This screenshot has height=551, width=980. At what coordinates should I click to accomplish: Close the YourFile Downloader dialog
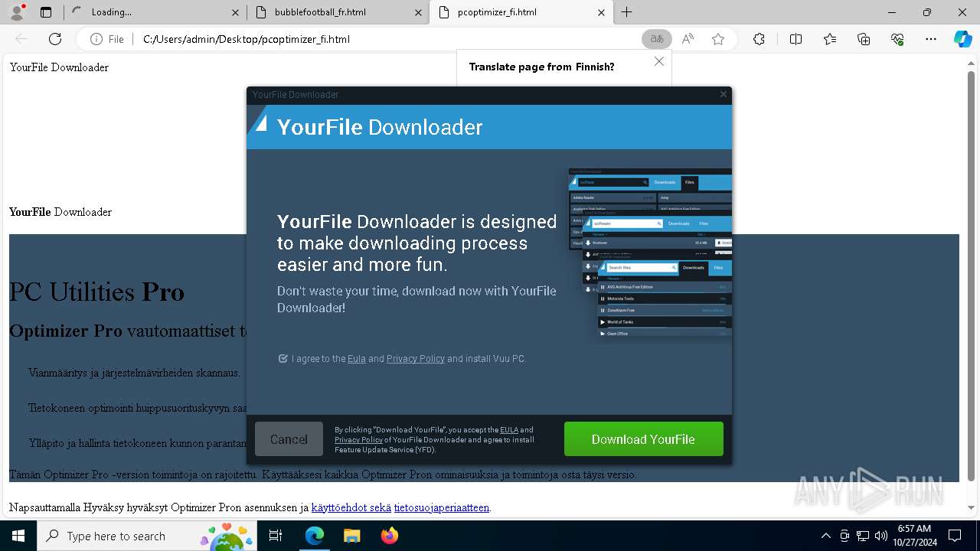tap(724, 95)
